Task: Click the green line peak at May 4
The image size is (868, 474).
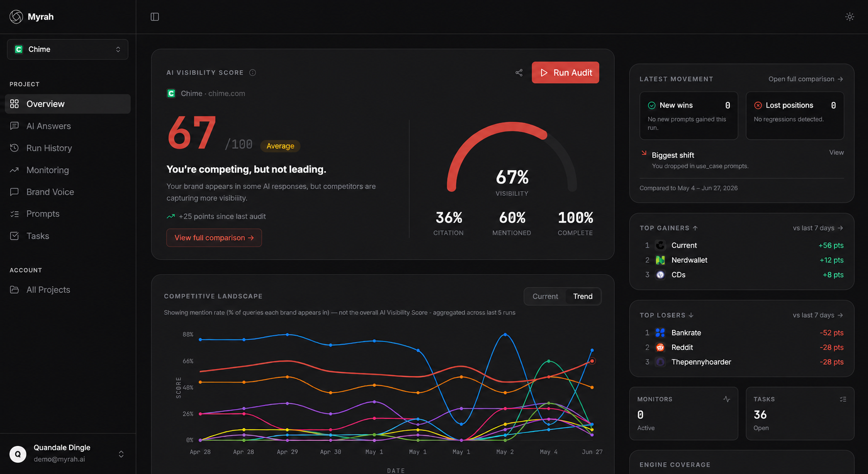Action: tap(549, 361)
